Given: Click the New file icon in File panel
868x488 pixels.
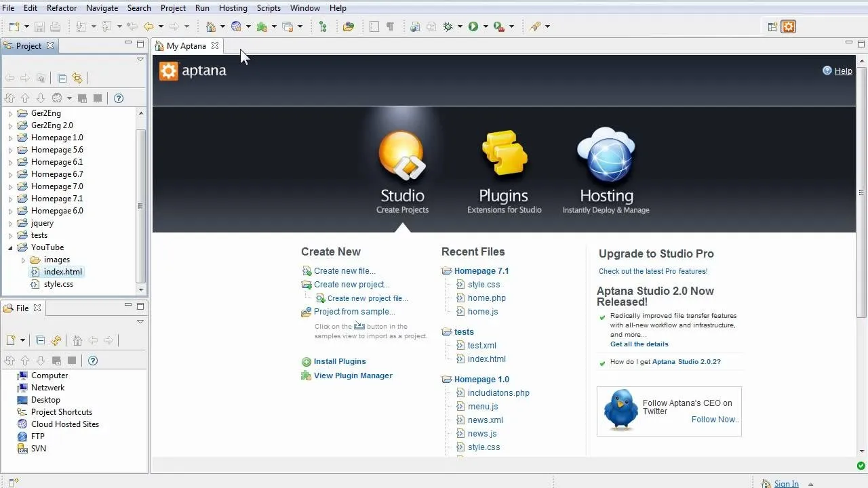Looking at the screenshot, I should 11,340.
